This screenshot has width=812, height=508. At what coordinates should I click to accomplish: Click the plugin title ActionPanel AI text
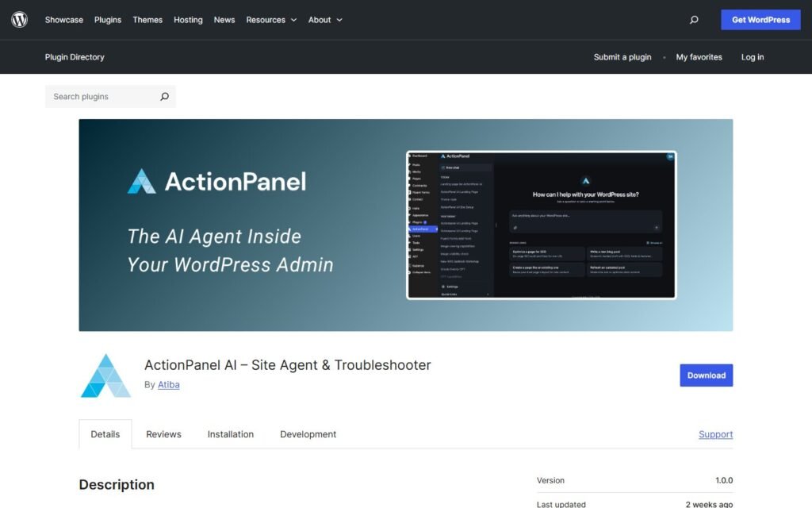tap(287, 365)
